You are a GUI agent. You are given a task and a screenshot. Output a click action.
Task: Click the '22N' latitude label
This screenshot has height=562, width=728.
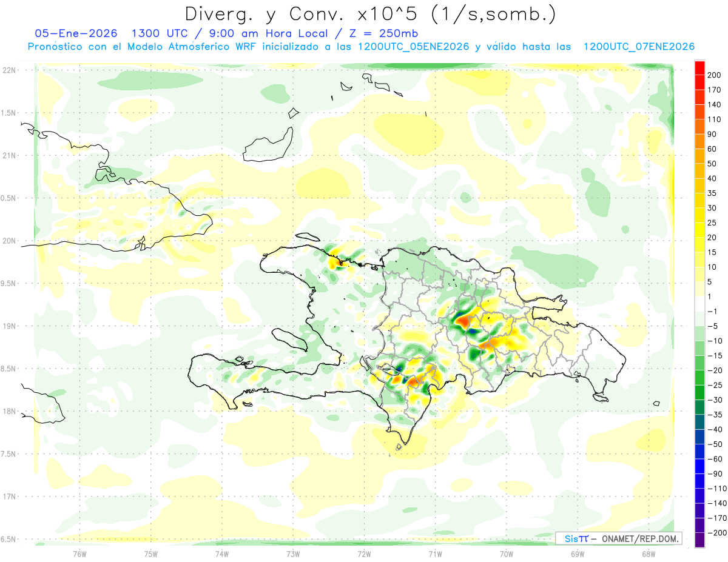8,70
